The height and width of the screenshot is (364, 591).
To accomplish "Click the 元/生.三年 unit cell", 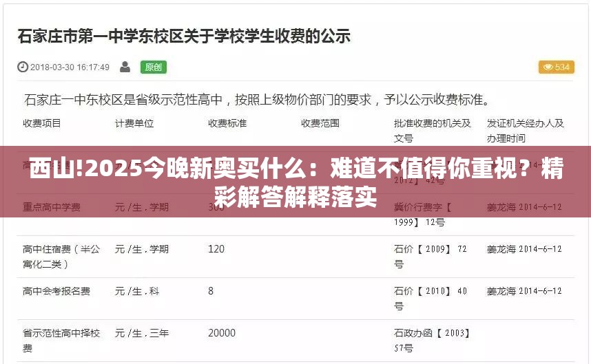I will tap(142, 333).
